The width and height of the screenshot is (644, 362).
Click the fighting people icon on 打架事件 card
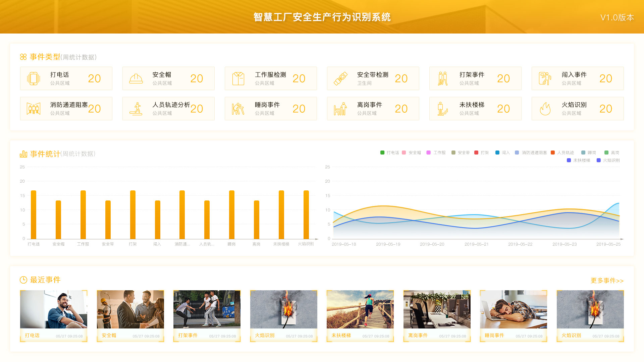click(x=443, y=79)
